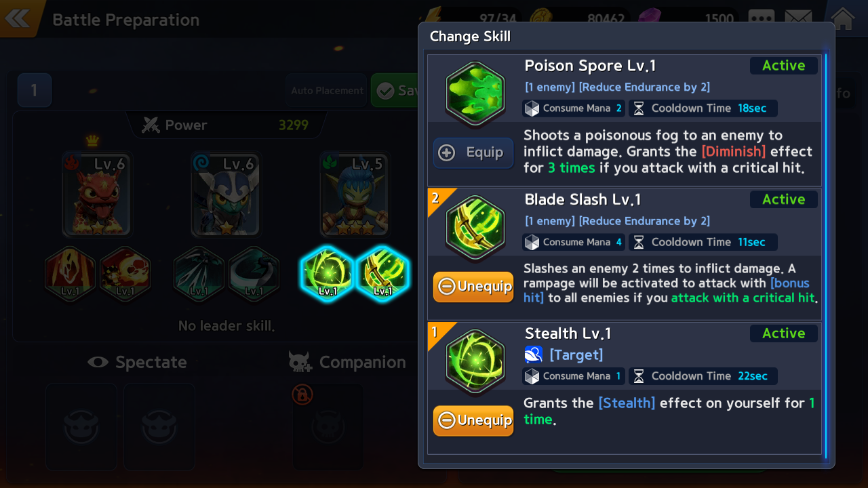Image resolution: width=868 pixels, height=488 pixels.
Task: Select the Lv.6 fire dragon hero portrait
Action: click(x=95, y=195)
